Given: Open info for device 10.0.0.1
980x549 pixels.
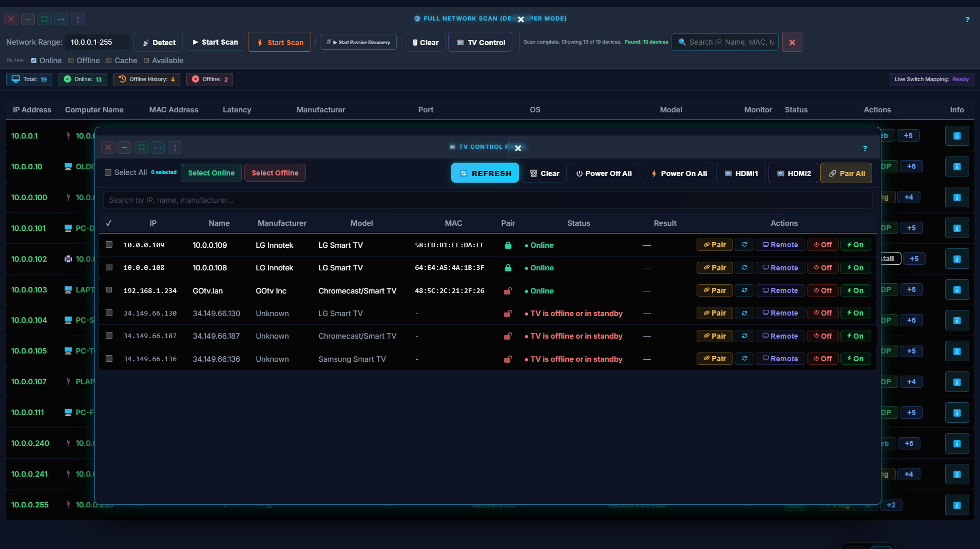Looking at the screenshot, I should point(957,136).
